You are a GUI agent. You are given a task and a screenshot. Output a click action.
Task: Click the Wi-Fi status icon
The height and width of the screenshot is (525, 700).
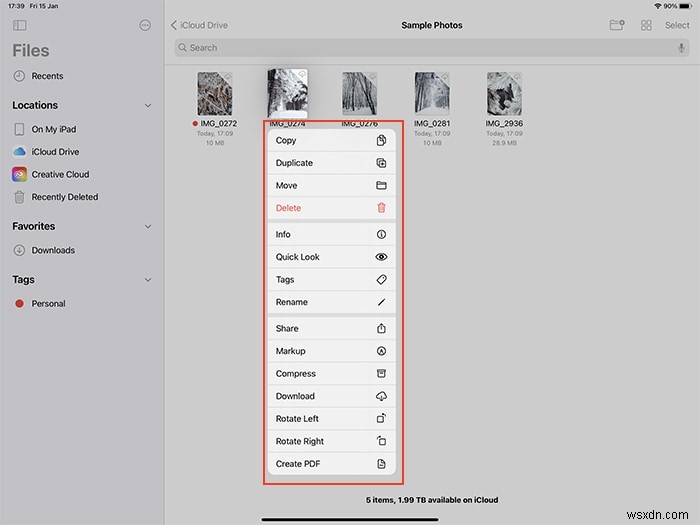(658, 6)
